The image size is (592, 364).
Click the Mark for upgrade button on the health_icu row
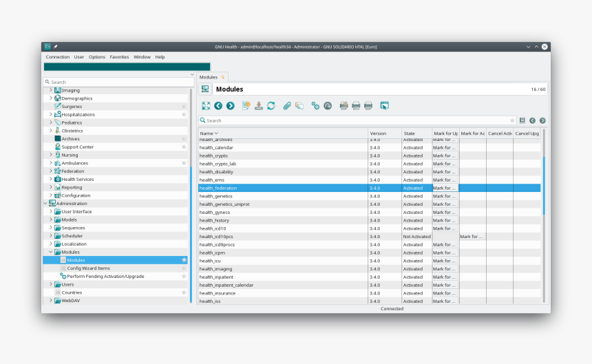pyautogui.click(x=445, y=261)
